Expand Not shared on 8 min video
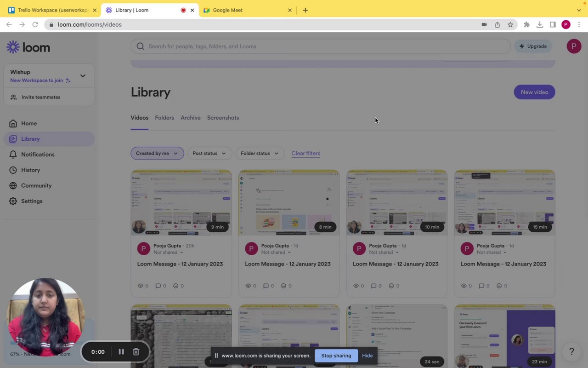The width and height of the screenshot is (588, 368). [276, 253]
